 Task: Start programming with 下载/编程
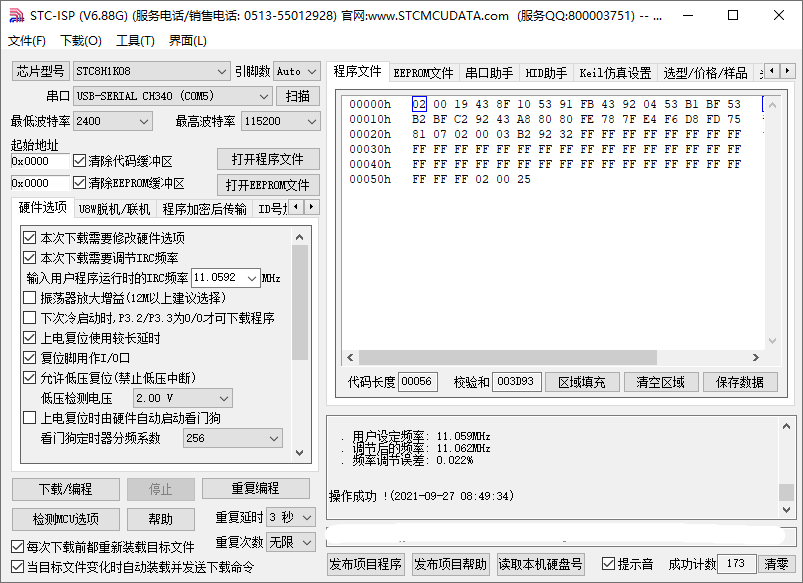[x=64, y=489]
